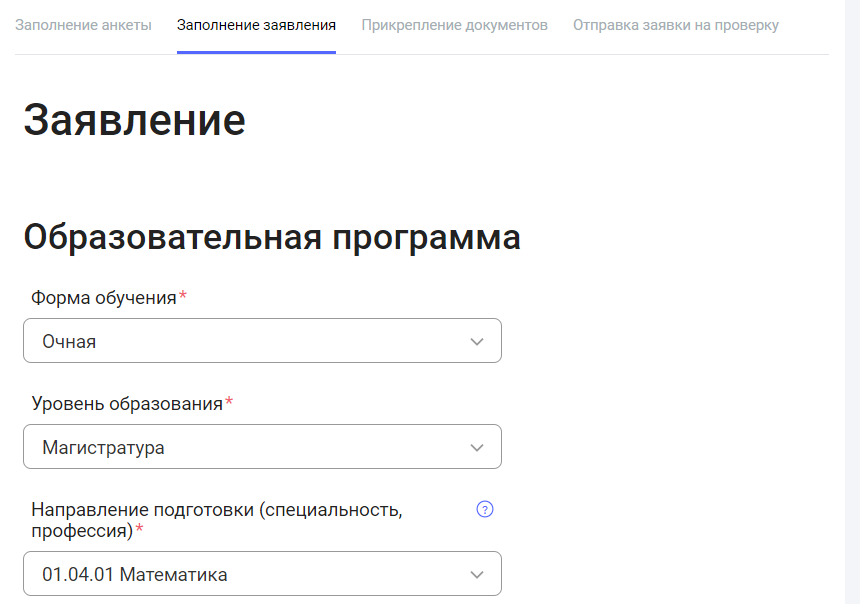This screenshot has height=604, width=860.
Task: Click the Уровень образования field label
Action: [x=127, y=404]
